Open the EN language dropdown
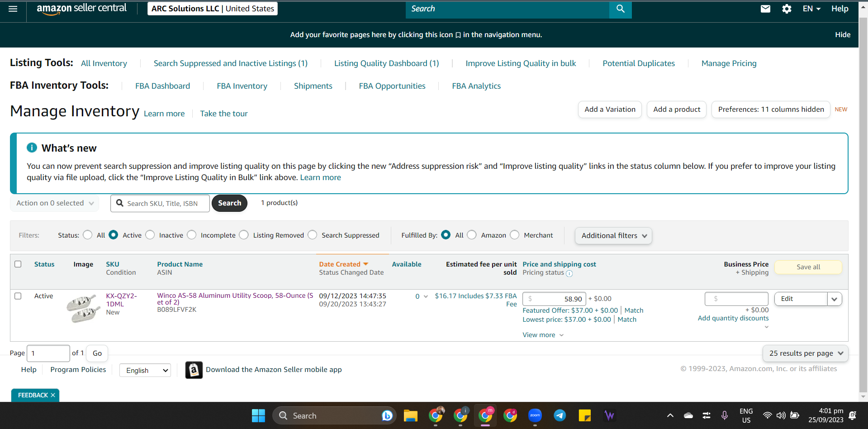Image resolution: width=868 pixels, height=429 pixels. pos(811,9)
